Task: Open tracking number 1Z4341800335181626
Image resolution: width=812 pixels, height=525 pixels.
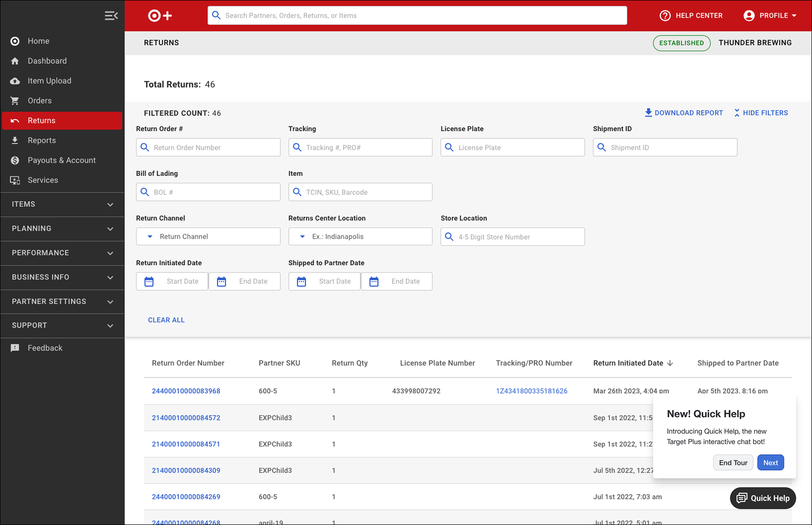Action: (532, 391)
